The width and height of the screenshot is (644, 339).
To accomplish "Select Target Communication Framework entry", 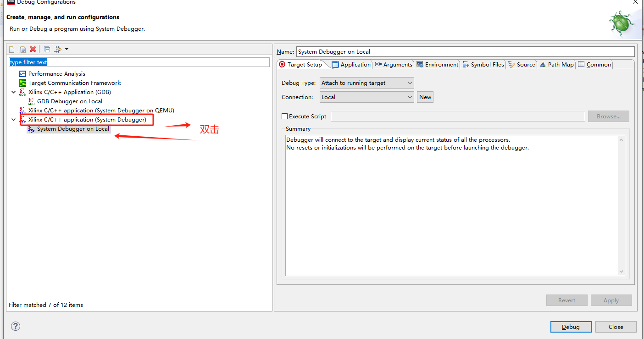I will (x=74, y=83).
